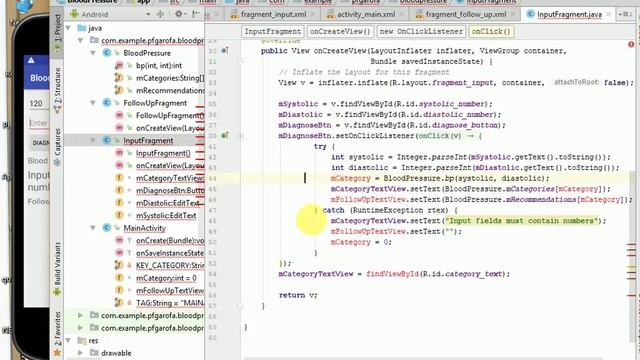Collapse the MainActivity class node

tap(93, 228)
